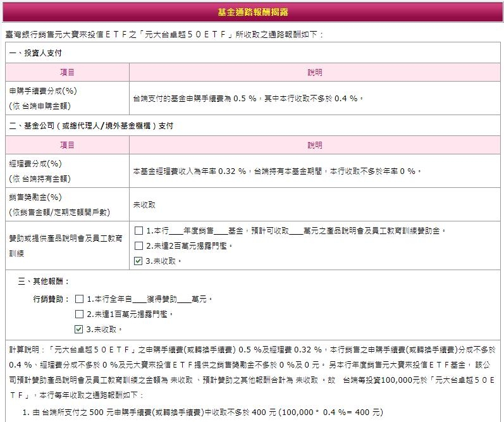This screenshot has width=504, height=422.
Task: Click the first 項目 column header
Action: 68,72
